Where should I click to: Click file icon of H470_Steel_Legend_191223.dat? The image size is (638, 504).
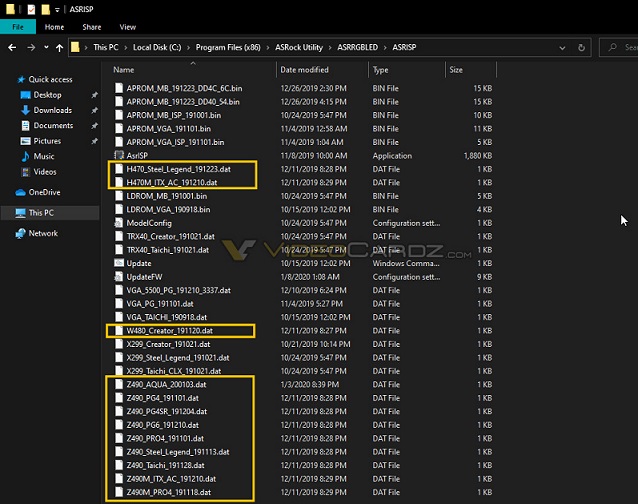tap(119, 169)
